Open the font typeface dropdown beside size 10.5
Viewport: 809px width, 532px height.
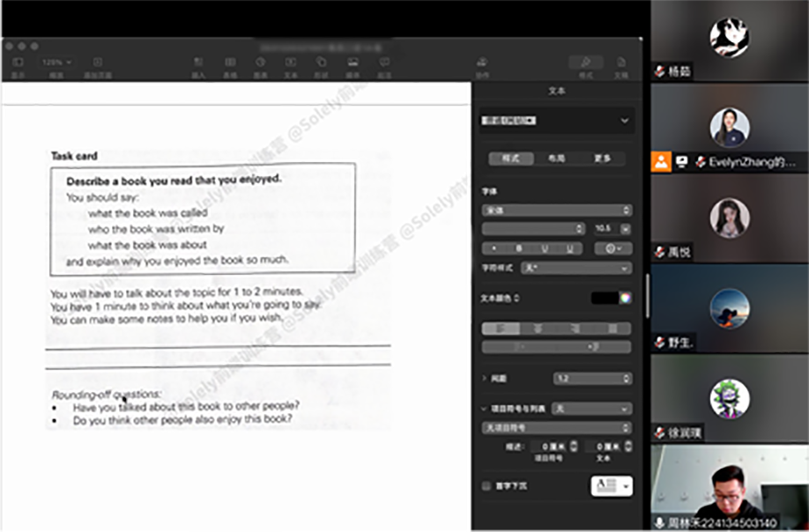(533, 228)
